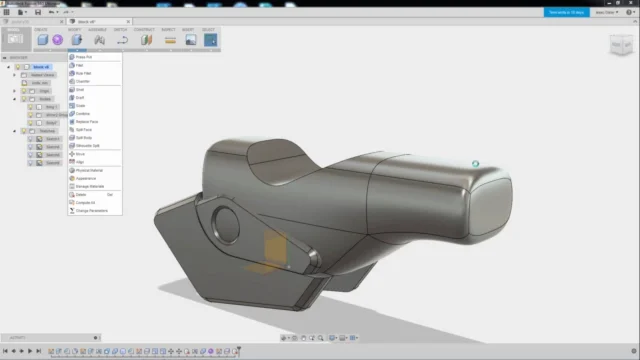The height and width of the screenshot is (360, 640).
Task: Toggle the Sketches folder lightbulb
Action: tap(24, 131)
